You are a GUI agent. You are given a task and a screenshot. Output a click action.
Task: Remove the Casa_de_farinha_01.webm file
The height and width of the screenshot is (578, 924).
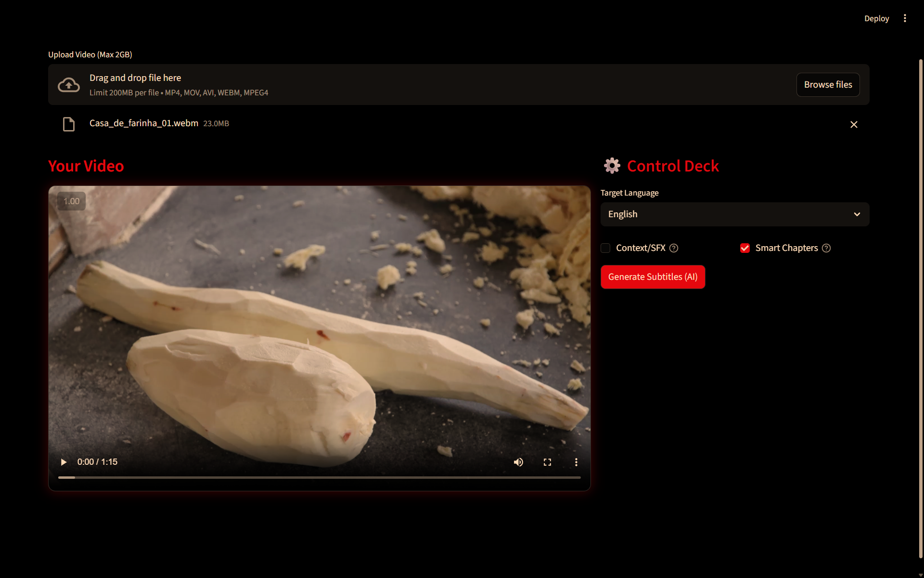pos(854,124)
